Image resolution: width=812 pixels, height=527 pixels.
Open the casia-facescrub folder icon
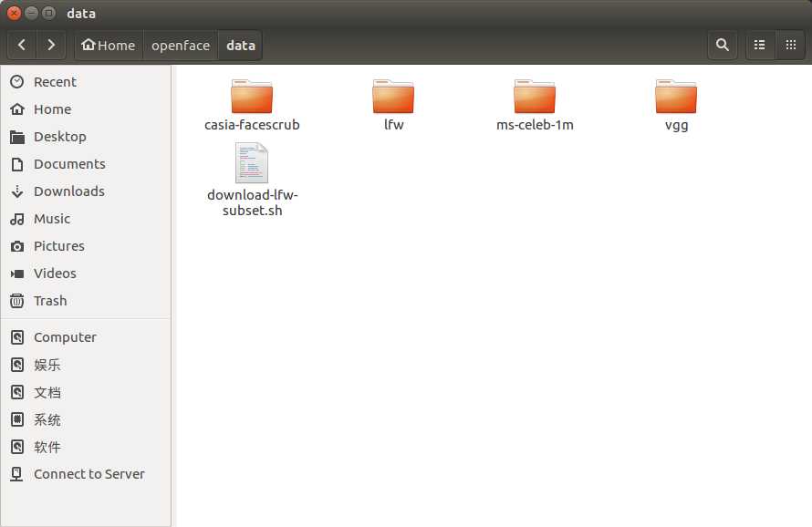(x=252, y=96)
